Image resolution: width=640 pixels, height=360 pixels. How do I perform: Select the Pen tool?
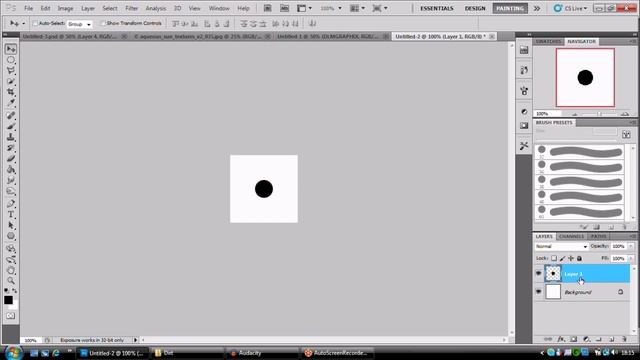click(x=11, y=204)
